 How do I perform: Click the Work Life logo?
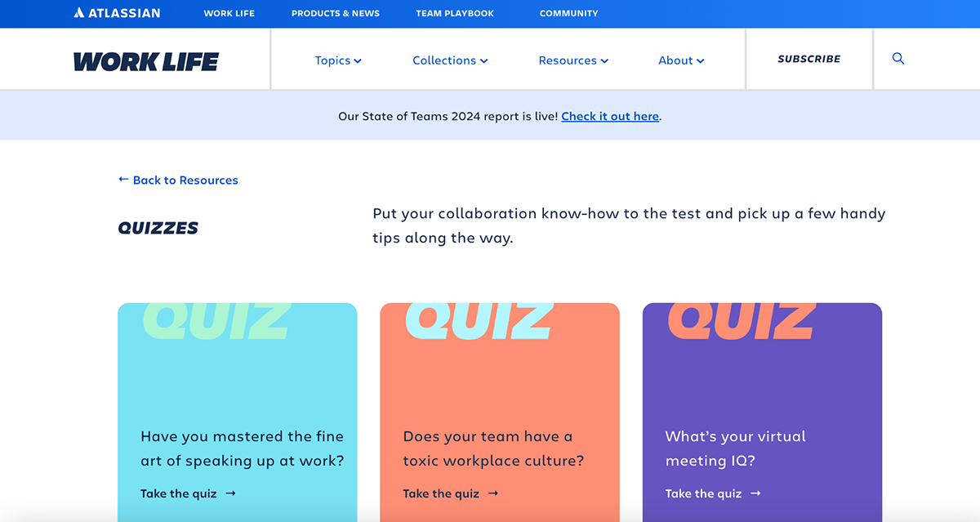tap(145, 60)
